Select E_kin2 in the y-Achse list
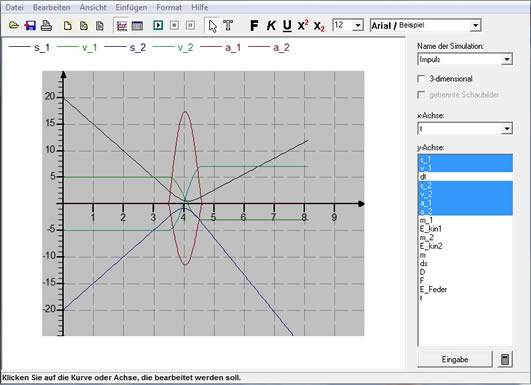Viewport: 531px width, 385px height. click(x=465, y=246)
